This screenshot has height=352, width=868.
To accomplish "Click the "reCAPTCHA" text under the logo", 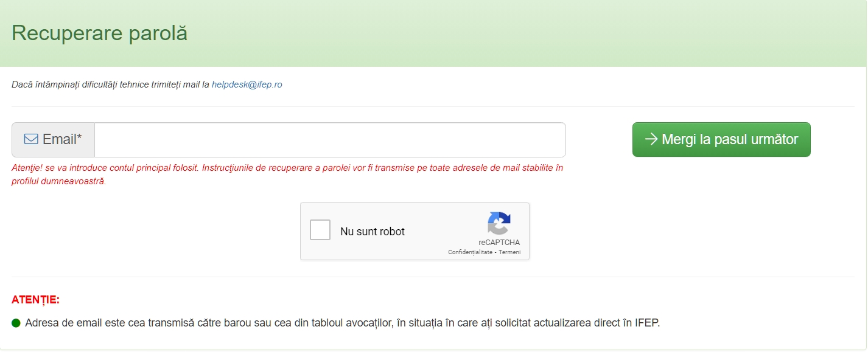I will [499, 243].
